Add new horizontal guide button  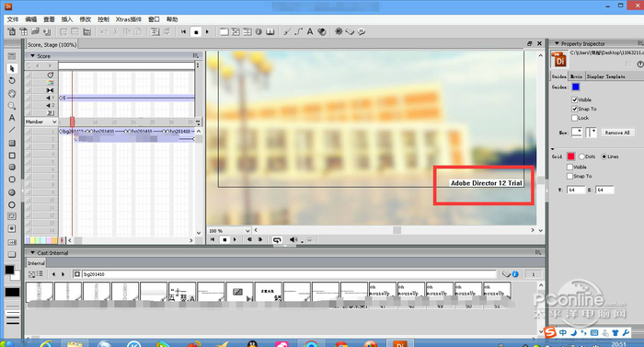point(577,133)
